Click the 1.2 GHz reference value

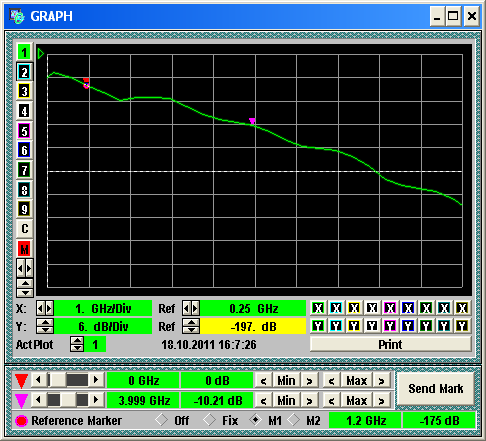(x=366, y=420)
